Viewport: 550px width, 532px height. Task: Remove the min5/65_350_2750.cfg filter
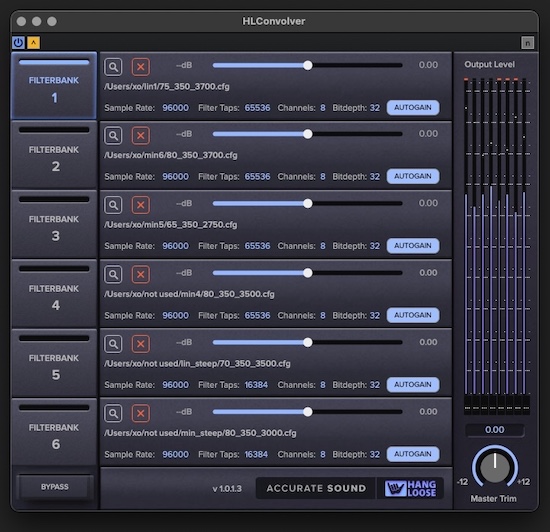click(x=141, y=205)
